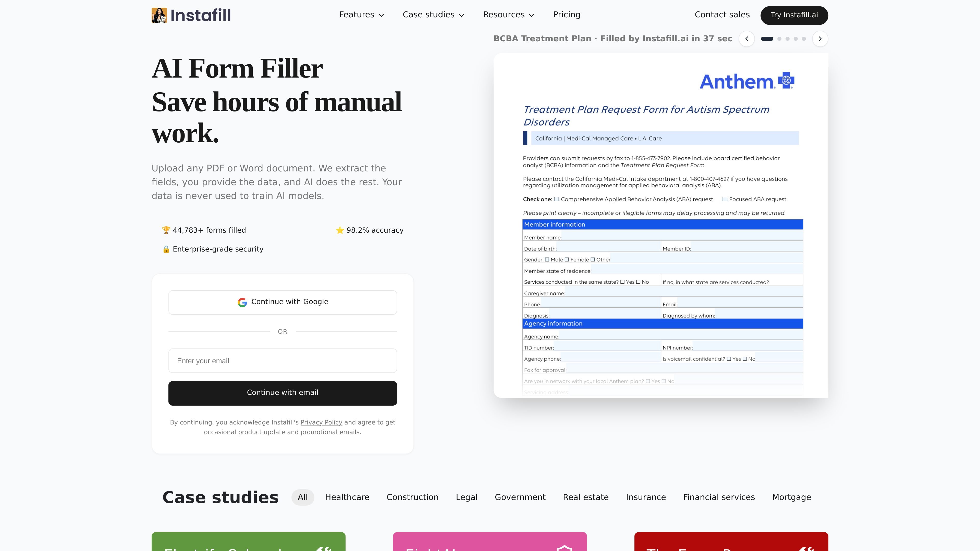Click the NPI number field

coord(748,346)
